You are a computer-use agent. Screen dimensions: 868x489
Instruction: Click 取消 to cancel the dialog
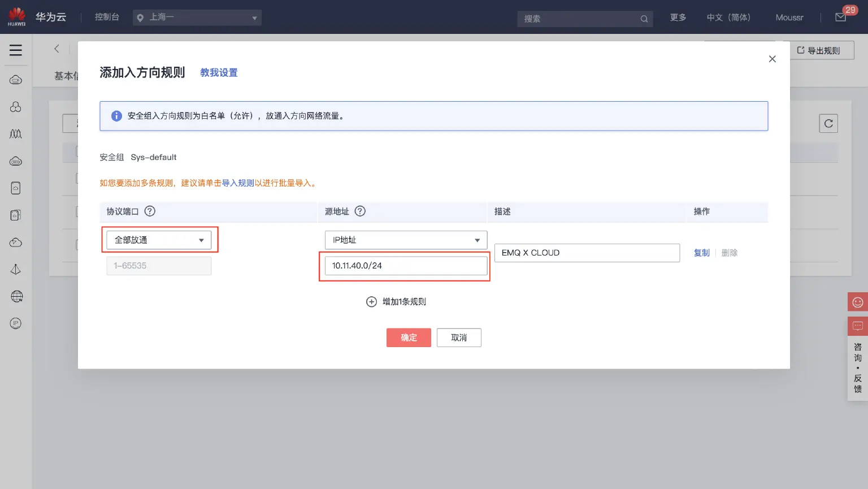click(x=459, y=338)
